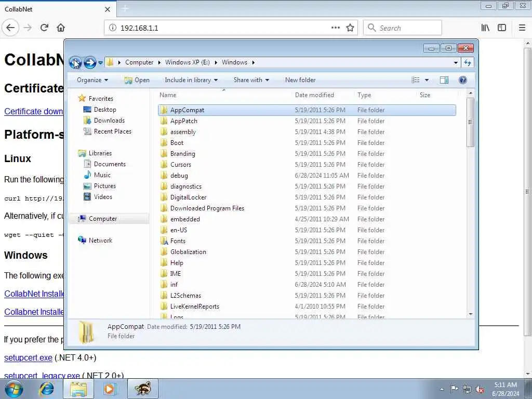Expand the arrow after the Windows breadcrumb
532x399 pixels.
[254, 62]
